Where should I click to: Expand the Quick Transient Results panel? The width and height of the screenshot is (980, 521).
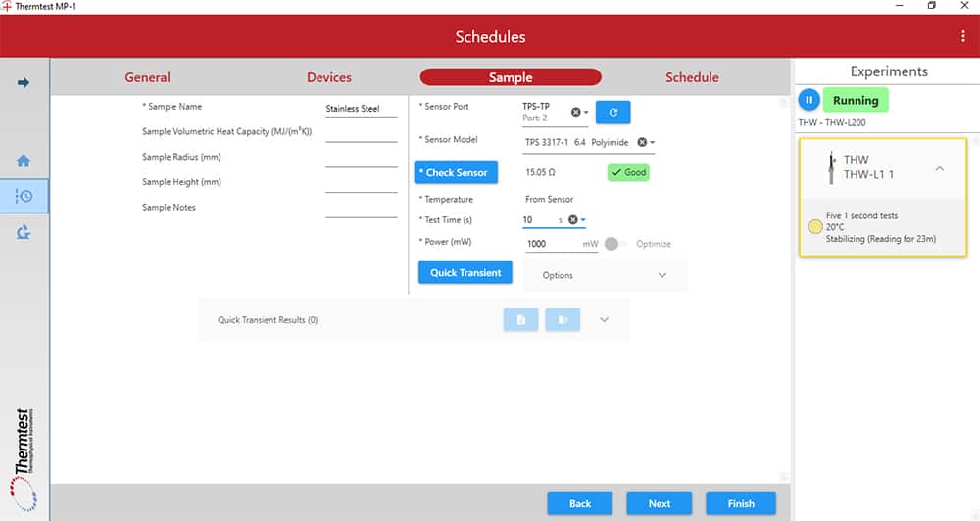pos(604,320)
